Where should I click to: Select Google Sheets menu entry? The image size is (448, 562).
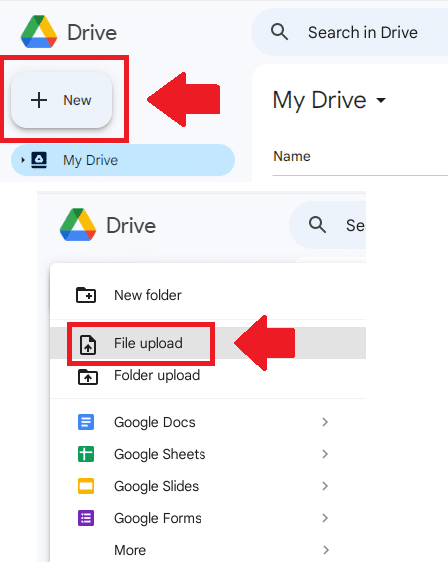[x=208, y=454]
